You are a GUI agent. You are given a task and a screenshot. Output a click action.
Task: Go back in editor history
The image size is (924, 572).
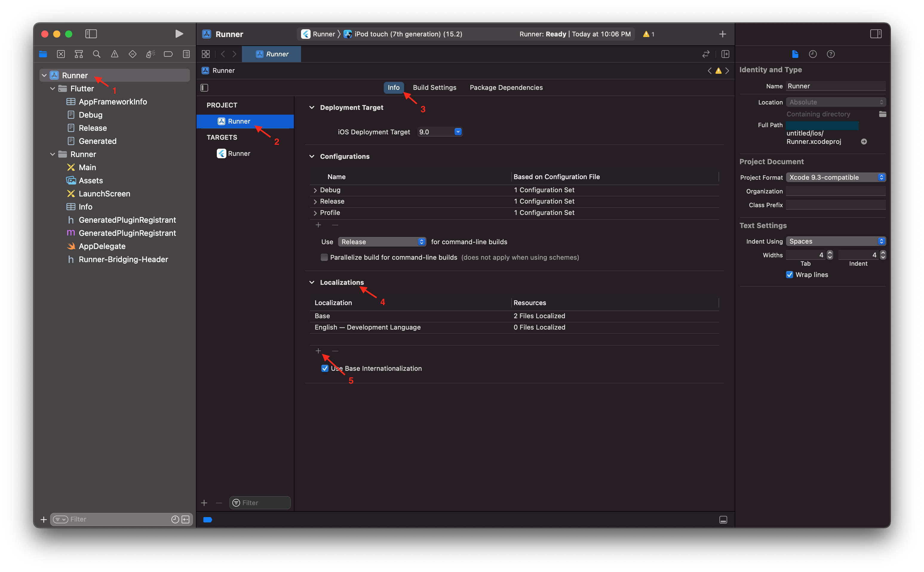[x=223, y=54]
